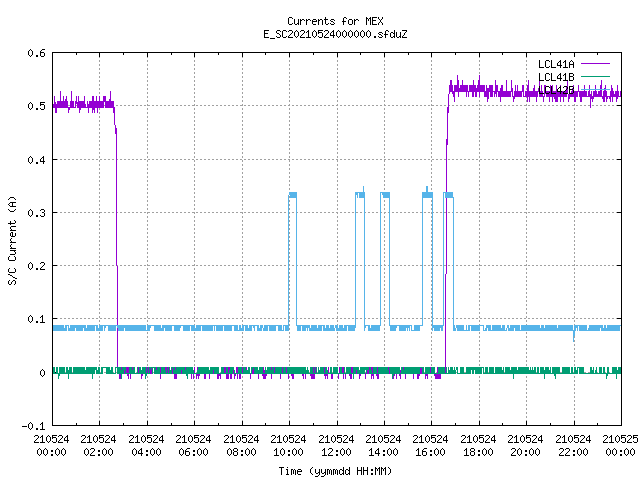
Task: Click the 04:00 x-axis tick label
Action: (x=146, y=452)
